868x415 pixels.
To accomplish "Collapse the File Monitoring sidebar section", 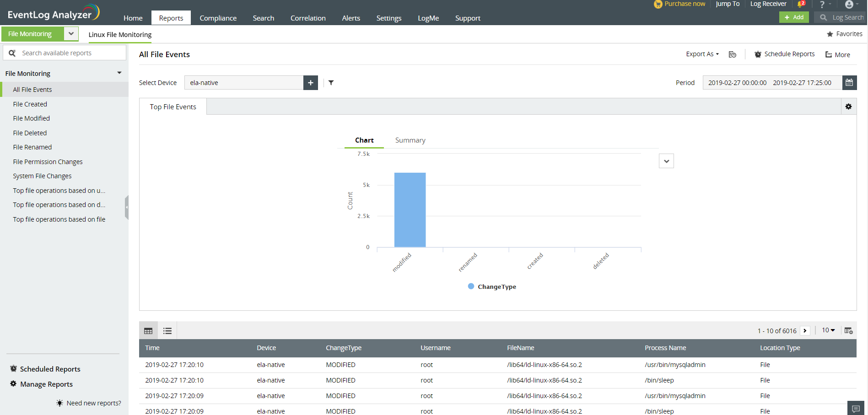I will 119,73.
